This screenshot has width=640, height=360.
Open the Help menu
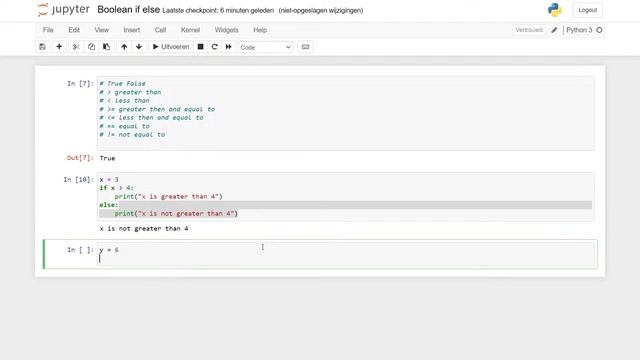[260, 30]
